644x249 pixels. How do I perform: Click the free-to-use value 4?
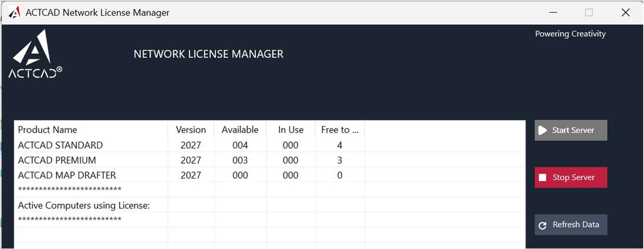point(339,145)
